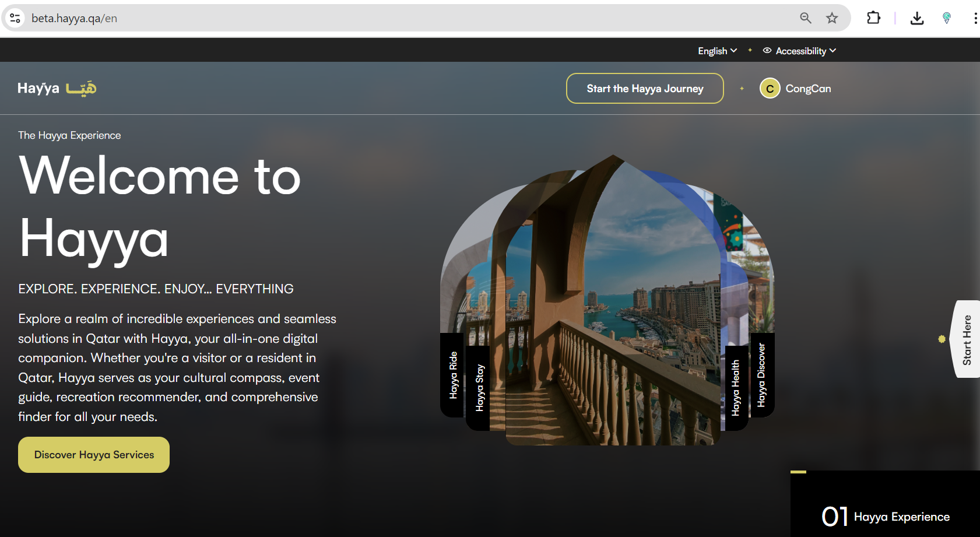Open the browser zoom magnifier icon
Image resolution: width=980 pixels, height=537 pixels.
pyautogui.click(x=806, y=18)
